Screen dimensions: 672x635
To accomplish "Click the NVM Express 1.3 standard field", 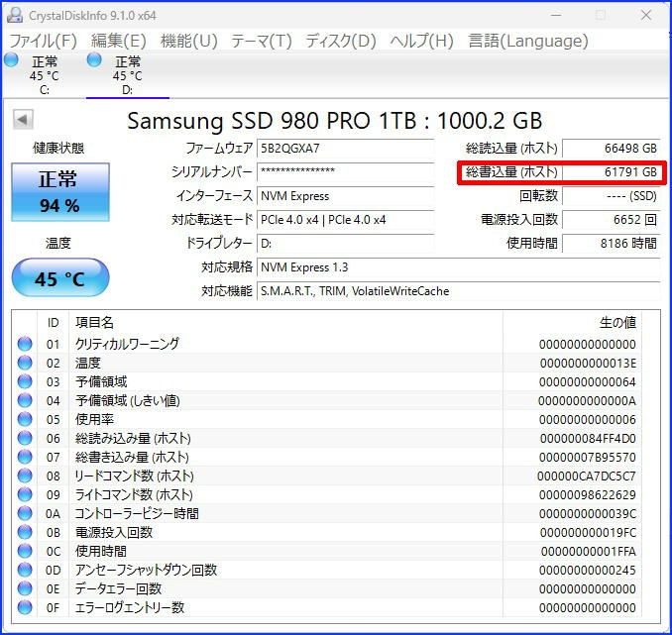I will [x=459, y=266].
